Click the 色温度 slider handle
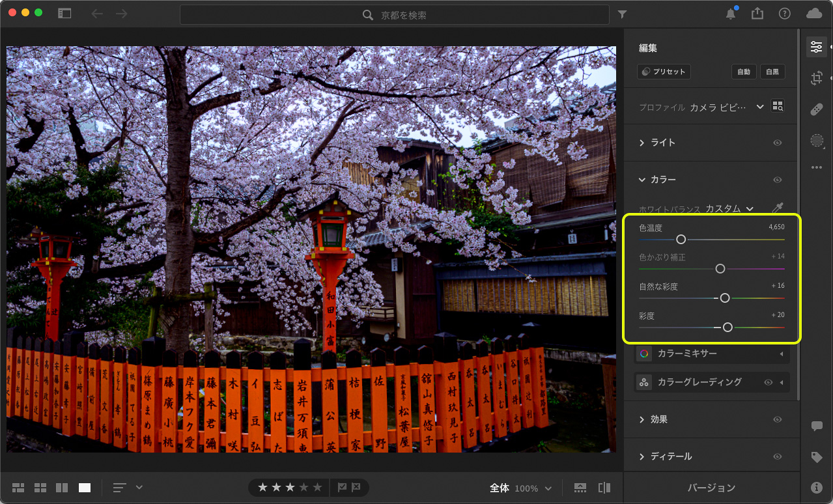833x504 pixels. (681, 240)
